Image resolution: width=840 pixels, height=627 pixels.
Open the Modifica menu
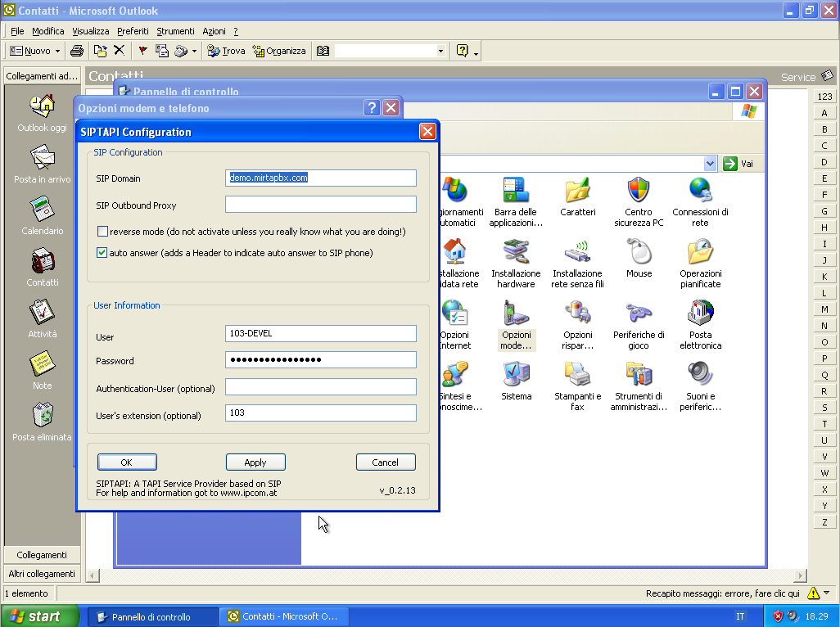click(x=48, y=31)
